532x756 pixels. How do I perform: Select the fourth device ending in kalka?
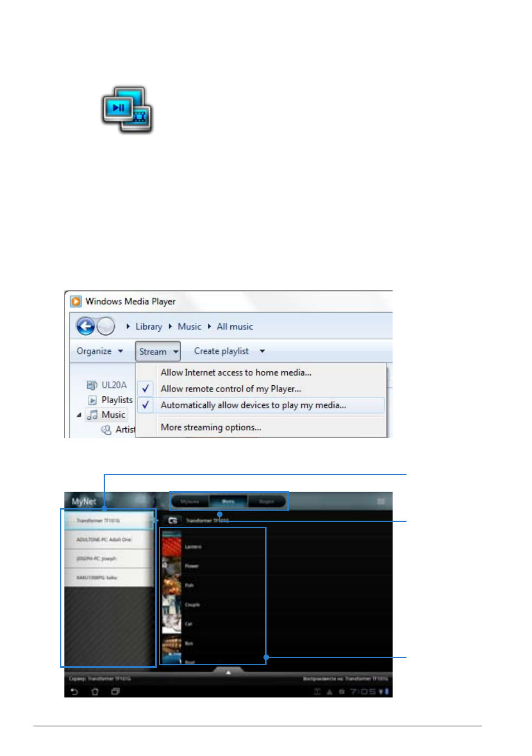point(109,578)
